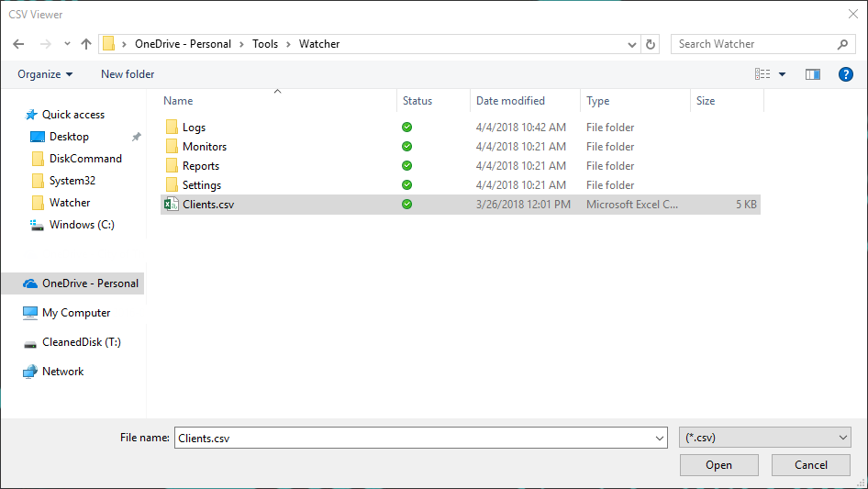Go back using the left arrow

pos(18,44)
